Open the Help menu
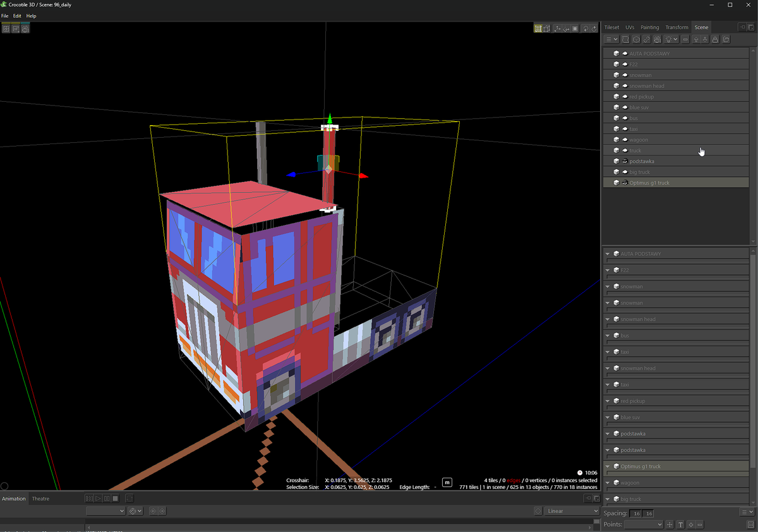The image size is (758, 532). pos(31,16)
